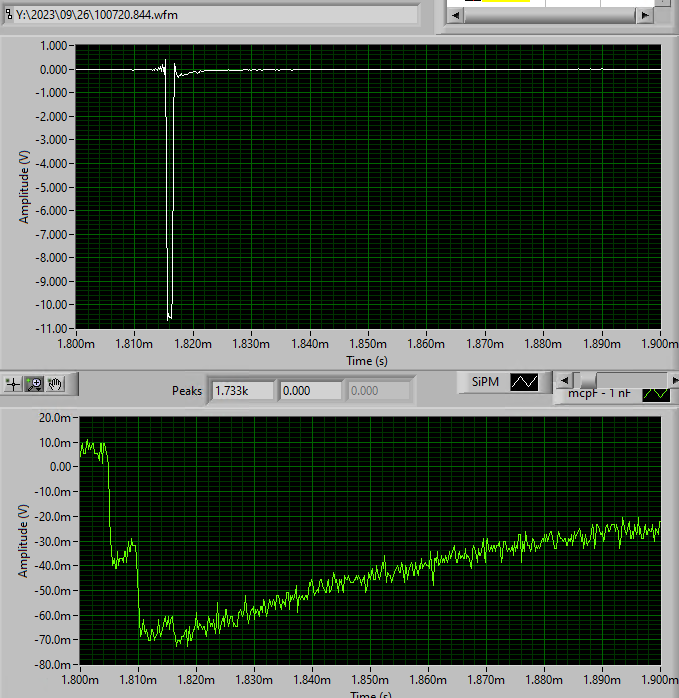679x698 pixels.
Task: Choose the hand pan tool in graph palette
Action: pyautogui.click(x=55, y=384)
